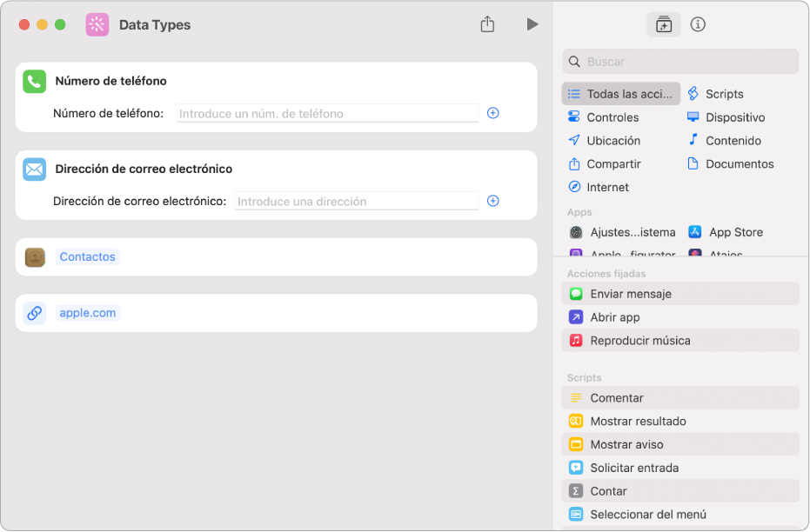Click the green phone action icon

tap(35, 81)
